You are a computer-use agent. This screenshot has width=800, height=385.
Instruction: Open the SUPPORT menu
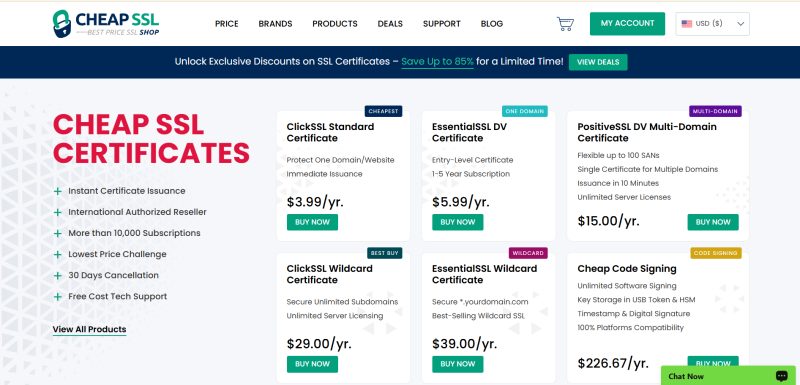point(442,23)
